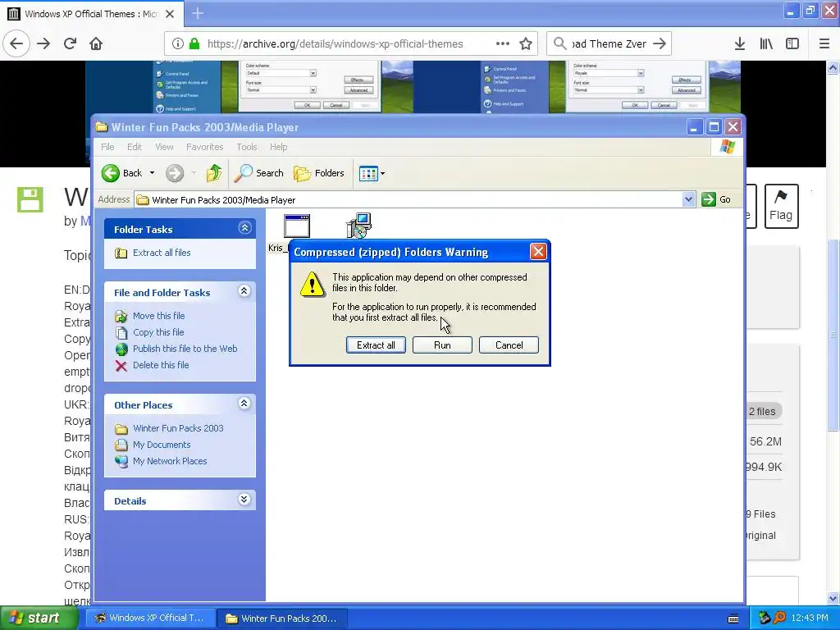This screenshot has height=630, width=840.
Task: Collapse the Other Places panel
Action: click(x=244, y=404)
